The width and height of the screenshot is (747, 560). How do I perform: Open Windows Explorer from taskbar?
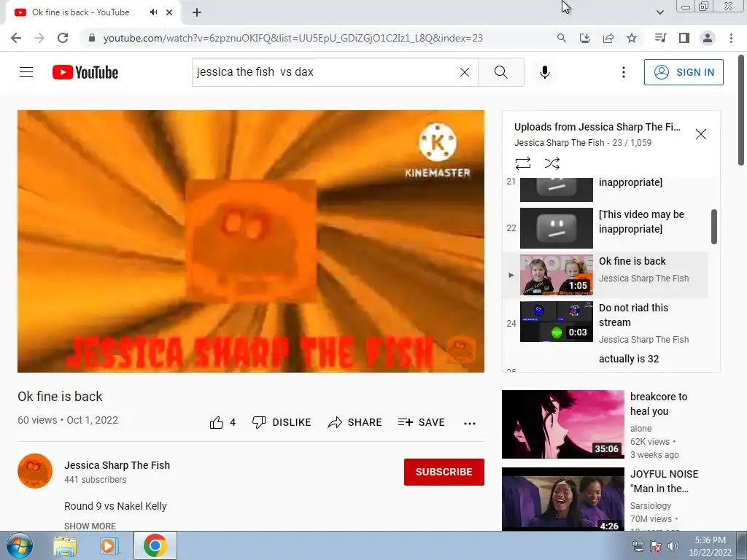tap(65, 545)
